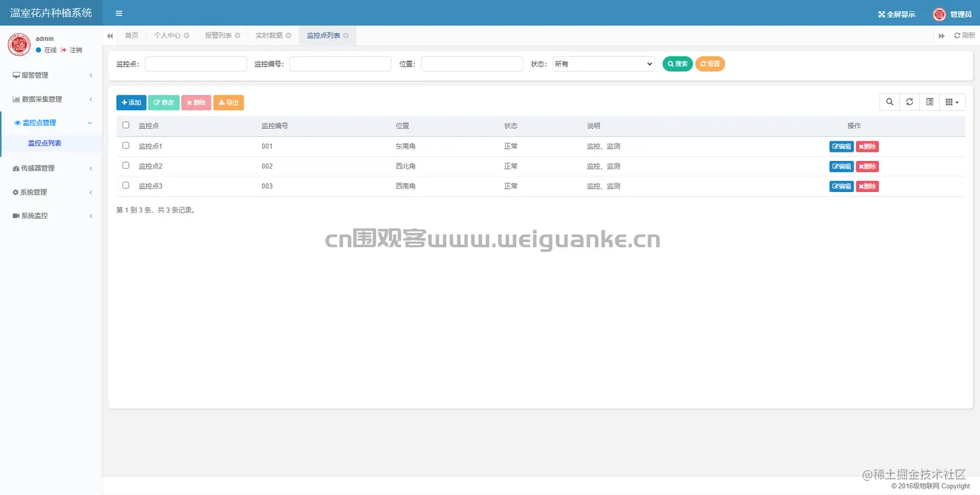980x495 pixels.
Task: Click red 删除 for row 监控点2
Action: (867, 167)
